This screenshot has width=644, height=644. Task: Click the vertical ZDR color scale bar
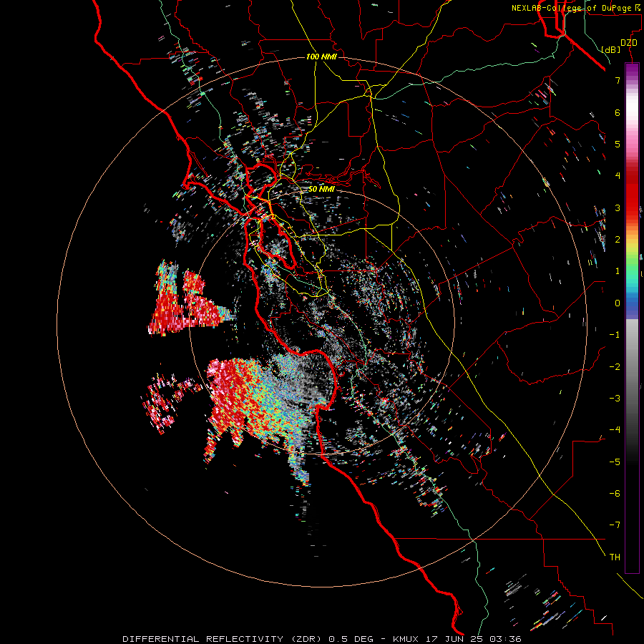click(x=632, y=318)
